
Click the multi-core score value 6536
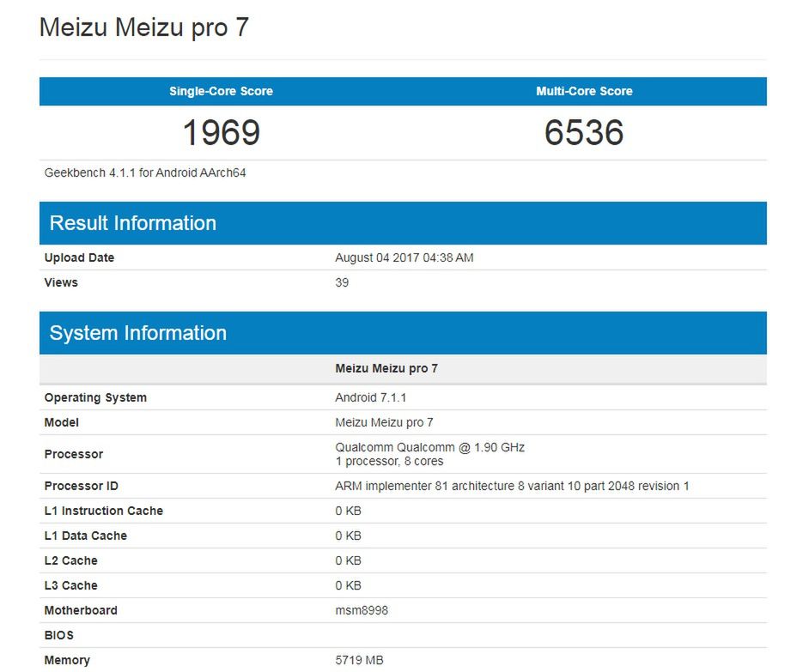(x=584, y=132)
